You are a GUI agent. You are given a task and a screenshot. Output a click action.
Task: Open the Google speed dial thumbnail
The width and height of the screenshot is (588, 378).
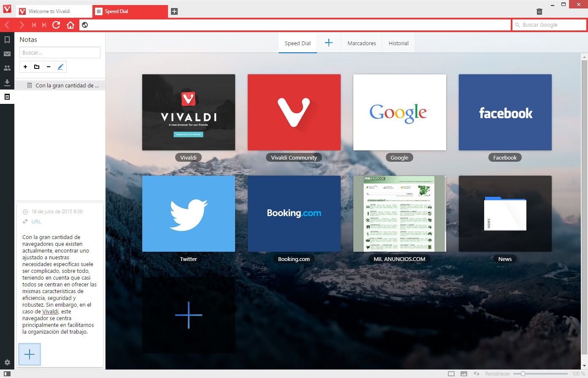400,112
